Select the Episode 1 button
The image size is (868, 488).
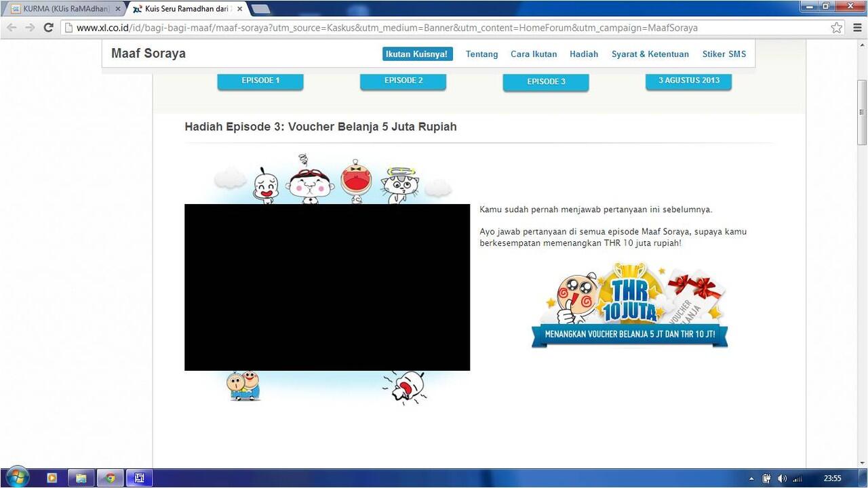260,80
